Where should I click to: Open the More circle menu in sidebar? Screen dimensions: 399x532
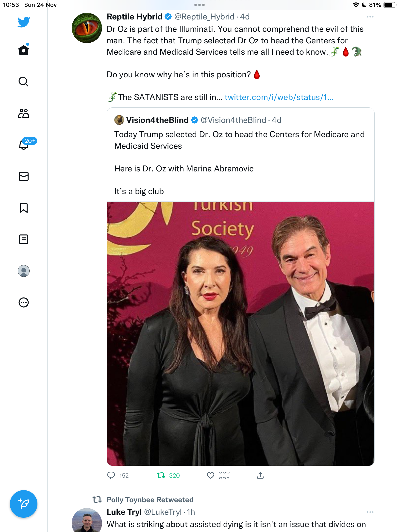(24, 302)
